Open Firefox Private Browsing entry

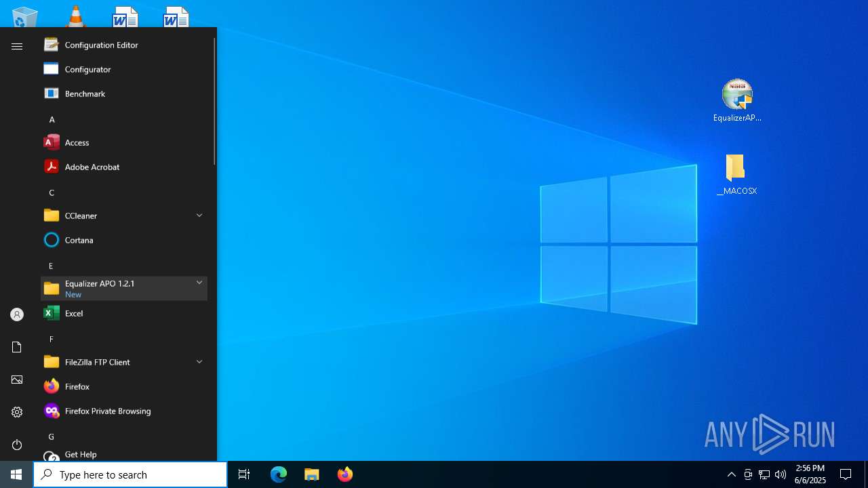pos(124,411)
